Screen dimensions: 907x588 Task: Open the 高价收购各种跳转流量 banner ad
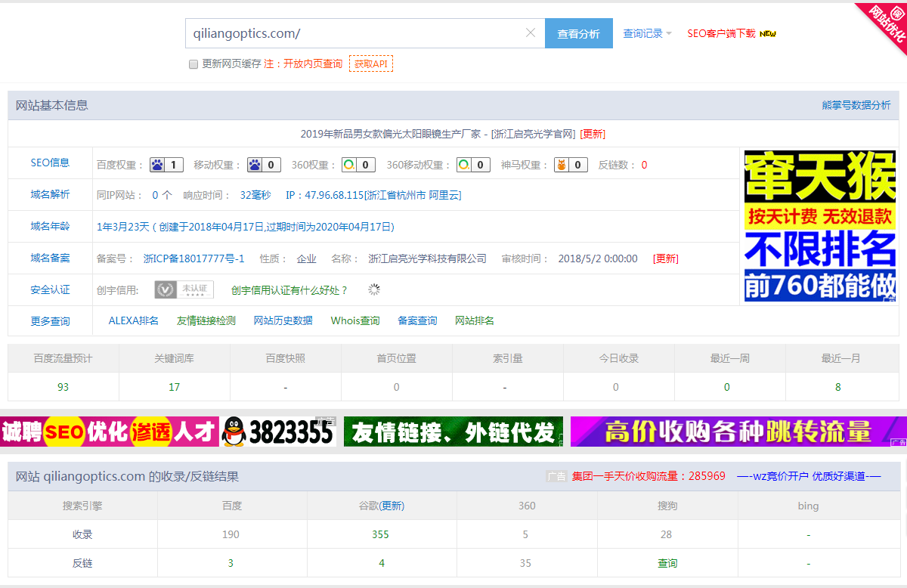[738, 432]
